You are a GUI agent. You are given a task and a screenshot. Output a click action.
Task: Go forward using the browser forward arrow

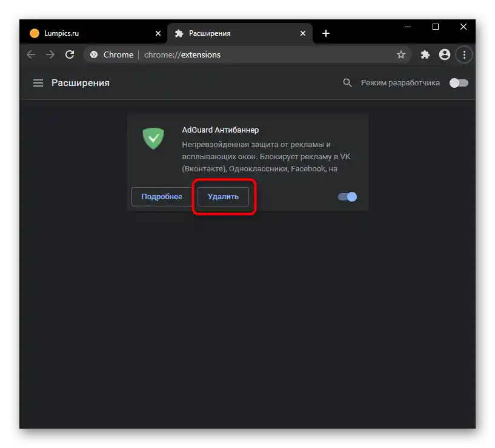[50, 54]
